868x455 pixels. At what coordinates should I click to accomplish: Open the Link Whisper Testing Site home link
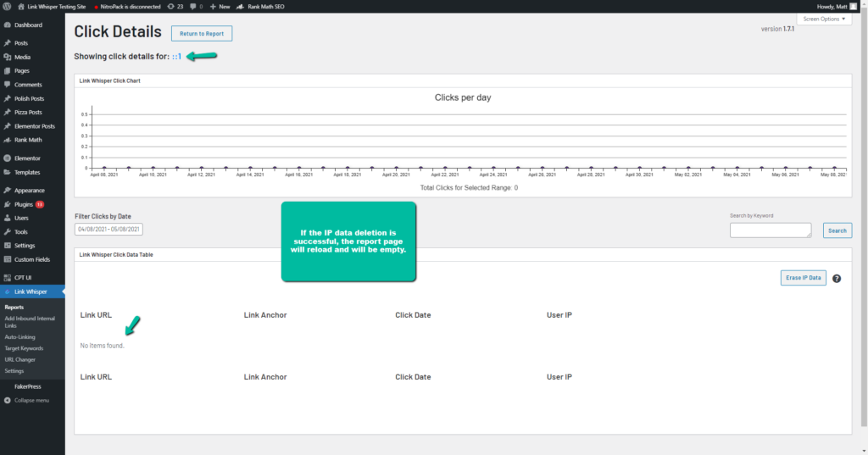pos(52,7)
